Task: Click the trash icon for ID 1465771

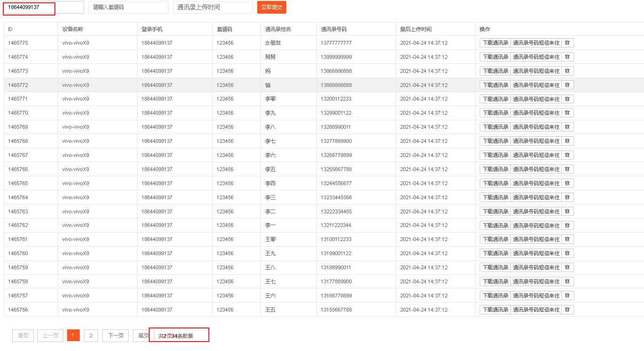Action: coord(567,99)
